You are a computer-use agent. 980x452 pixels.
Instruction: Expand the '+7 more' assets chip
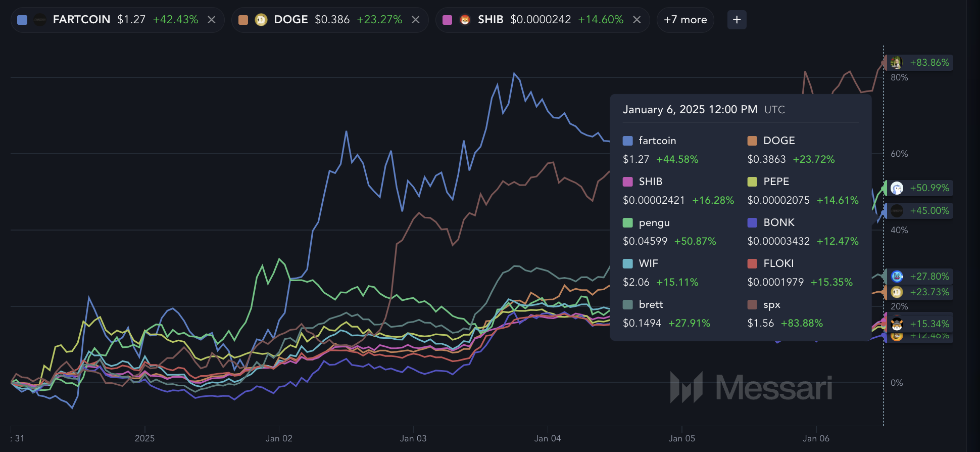[x=685, y=20]
